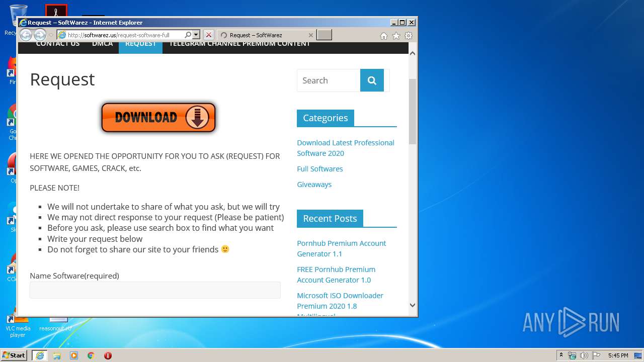Open the Favorites star icon
The height and width of the screenshot is (362, 644).
point(396,36)
